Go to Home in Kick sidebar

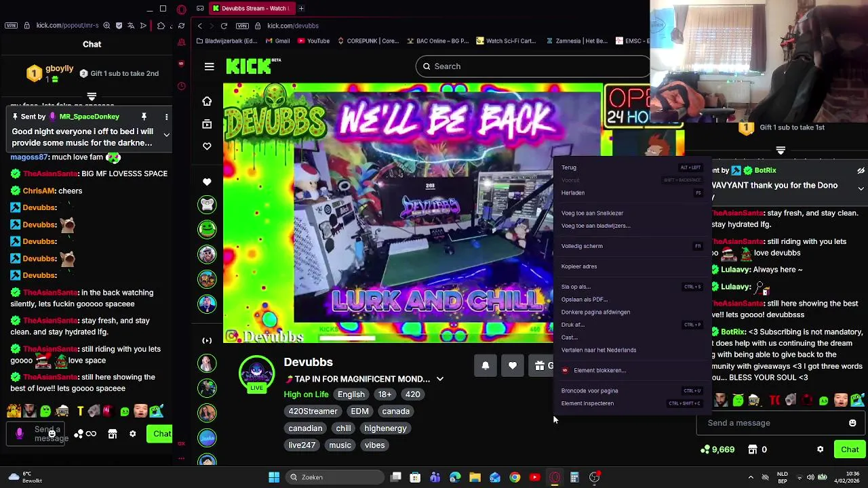(207, 101)
